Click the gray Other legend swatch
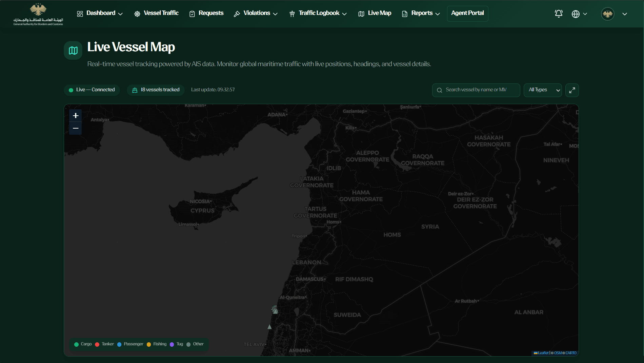 point(189,345)
